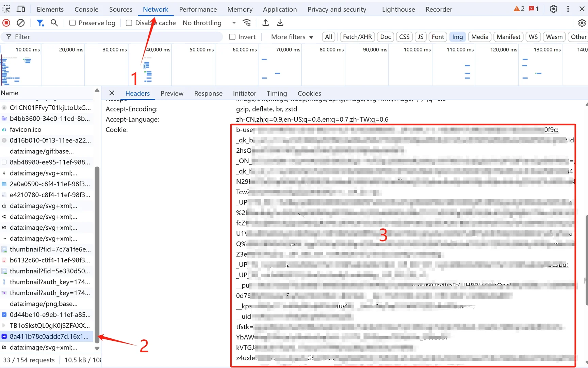Check the Invert filter checkbox
Viewport: 588px width, 368px height.
[232, 37]
